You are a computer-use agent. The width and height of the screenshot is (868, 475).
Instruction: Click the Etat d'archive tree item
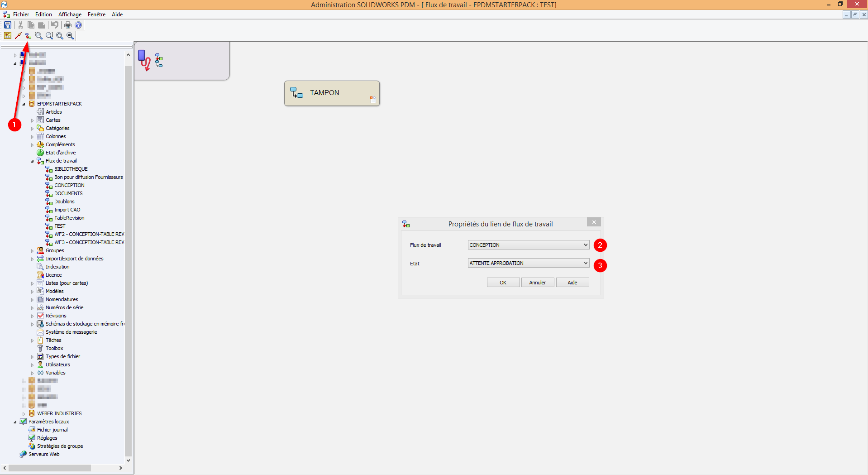click(61, 153)
